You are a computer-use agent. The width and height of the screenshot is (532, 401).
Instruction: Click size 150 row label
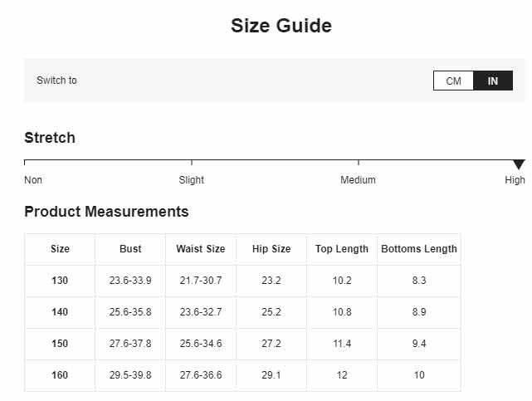point(60,344)
